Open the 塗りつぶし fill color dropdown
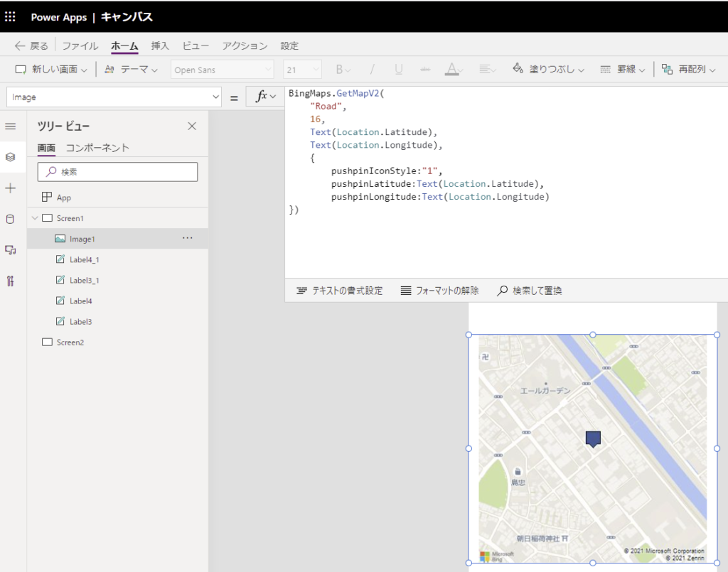The width and height of the screenshot is (728, 572). click(x=548, y=70)
